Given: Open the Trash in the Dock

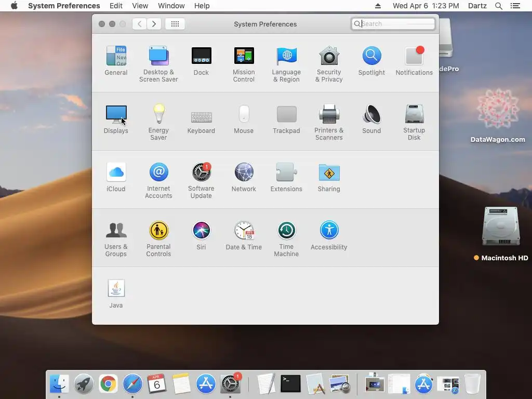Looking at the screenshot, I should [472, 384].
